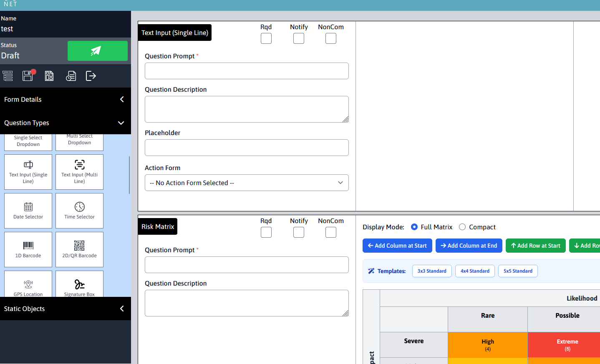
Task: Click the Question Prompt field for Risk Matrix
Action: point(247,265)
